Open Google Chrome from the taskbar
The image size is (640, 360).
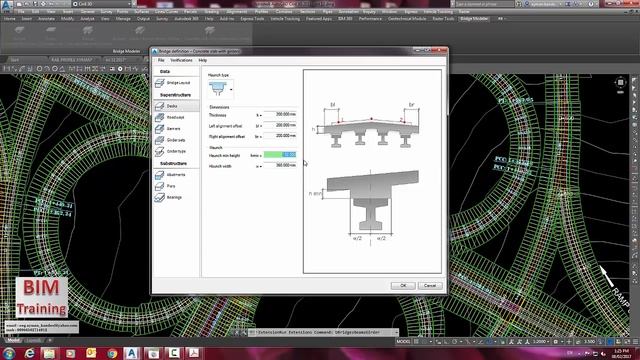click(x=112, y=353)
